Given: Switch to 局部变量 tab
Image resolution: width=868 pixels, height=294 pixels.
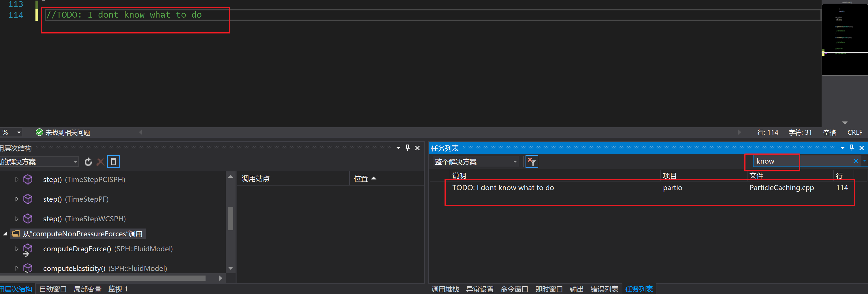Looking at the screenshot, I should click(x=87, y=289).
